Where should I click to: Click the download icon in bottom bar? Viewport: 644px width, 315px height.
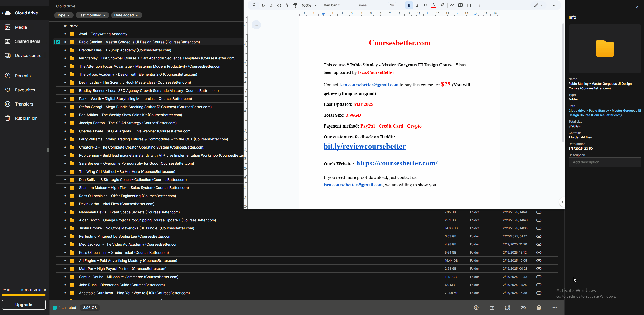coord(476,308)
